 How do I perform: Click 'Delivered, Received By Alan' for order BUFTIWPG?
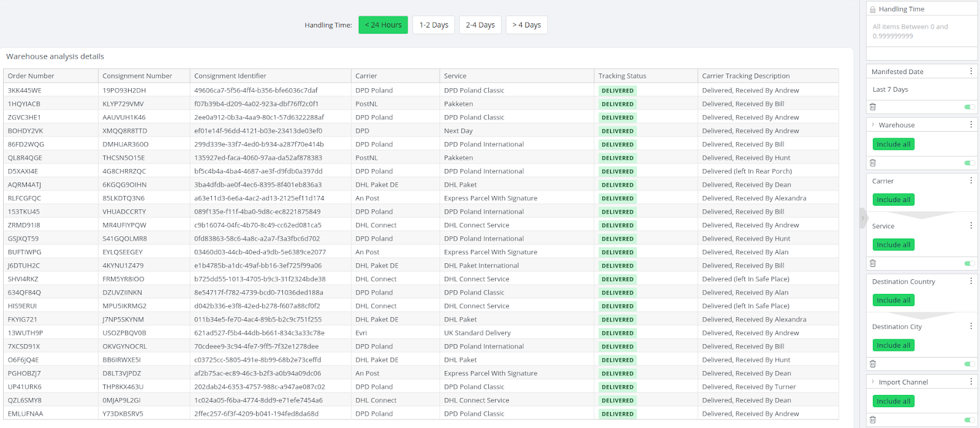[745, 252]
